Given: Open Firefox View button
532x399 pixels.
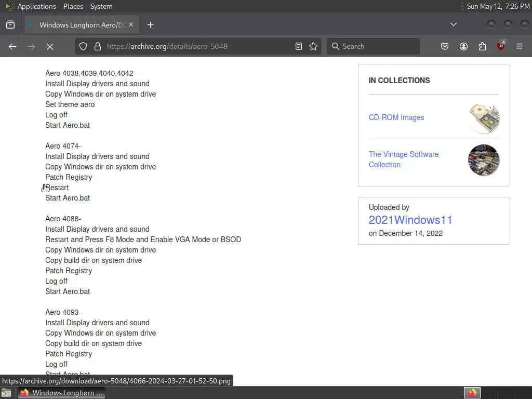Looking at the screenshot, I should coord(10,25).
